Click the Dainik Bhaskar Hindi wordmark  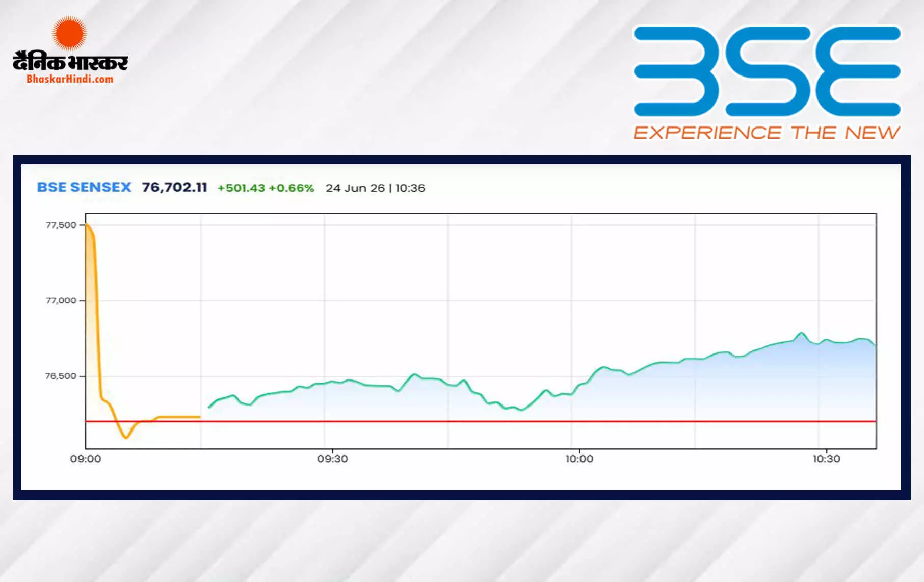pyautogui.click(x=70, y=62)
